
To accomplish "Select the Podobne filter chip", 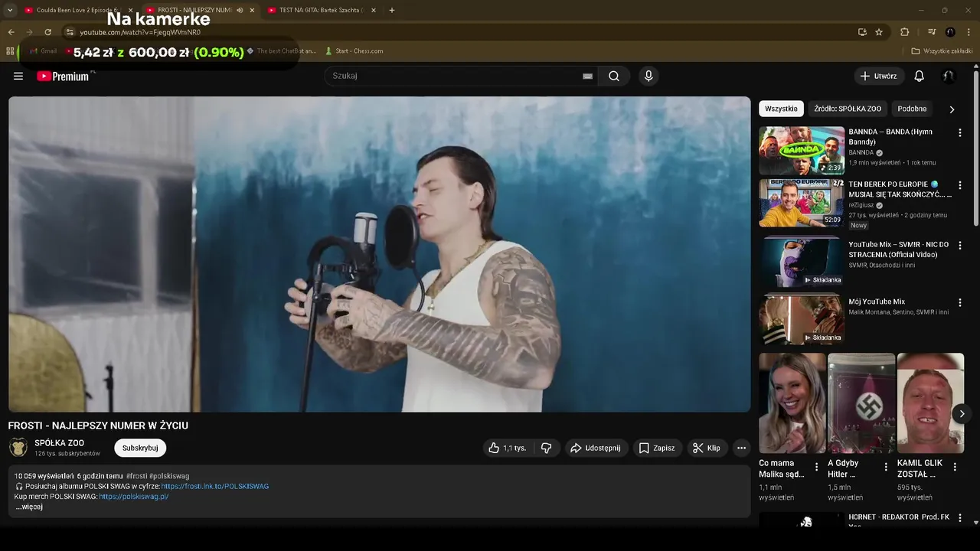I will tap(912, 109).
